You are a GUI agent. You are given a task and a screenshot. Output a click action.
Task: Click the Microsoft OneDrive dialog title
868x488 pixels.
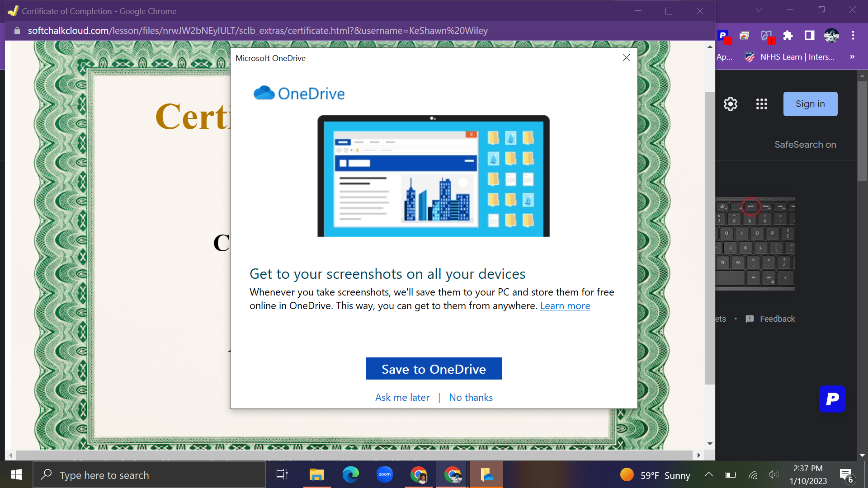(270, 58)
